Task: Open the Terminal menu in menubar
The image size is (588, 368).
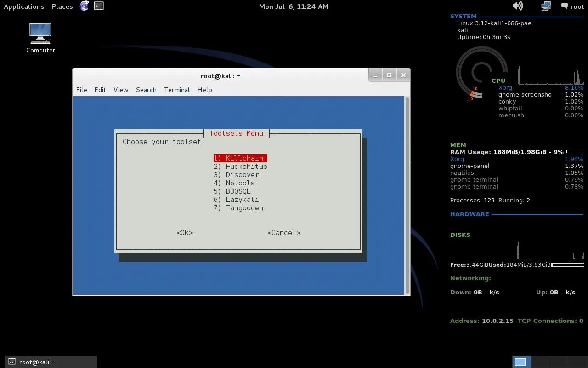Action: 177,90
